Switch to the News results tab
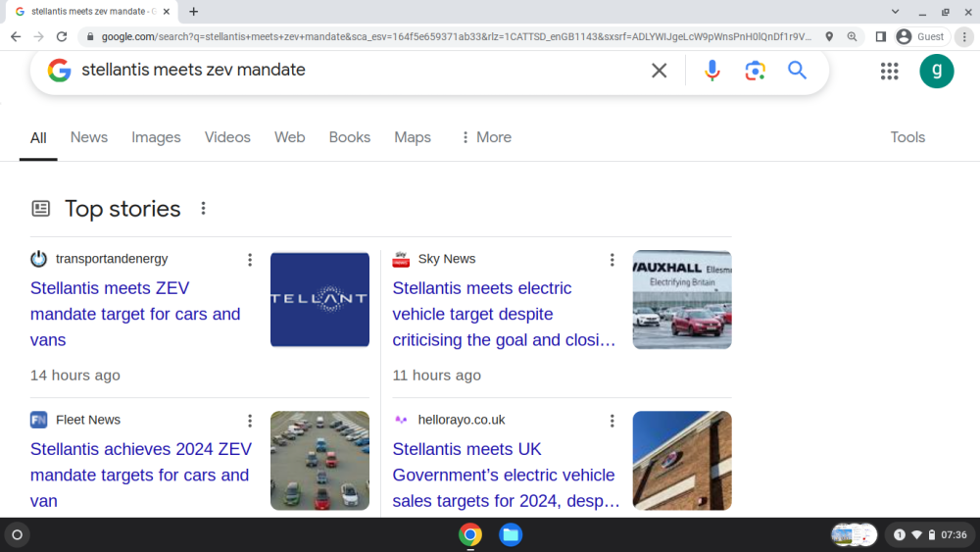 coord(89,137)
